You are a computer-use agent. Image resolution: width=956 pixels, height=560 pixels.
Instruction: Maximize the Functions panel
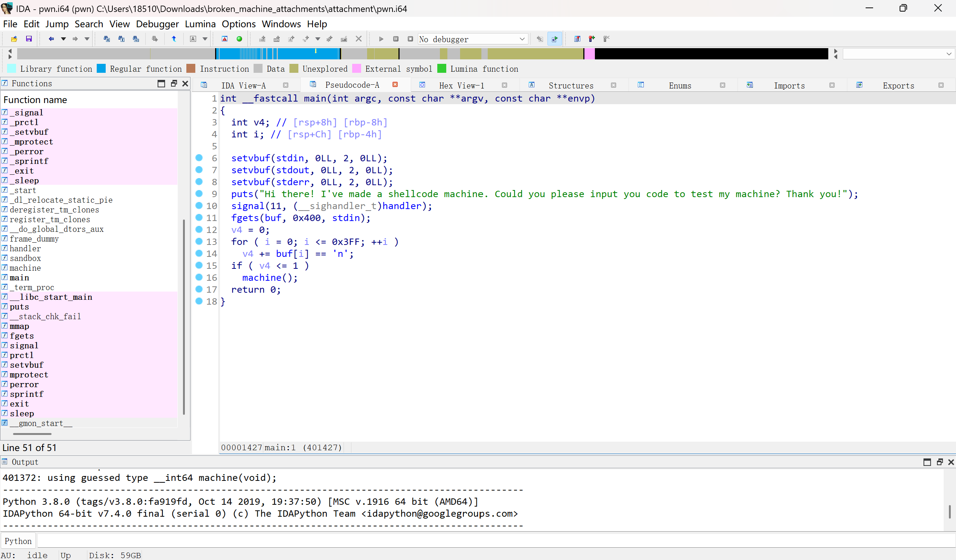pyautogui.click(x=161, y=83)
